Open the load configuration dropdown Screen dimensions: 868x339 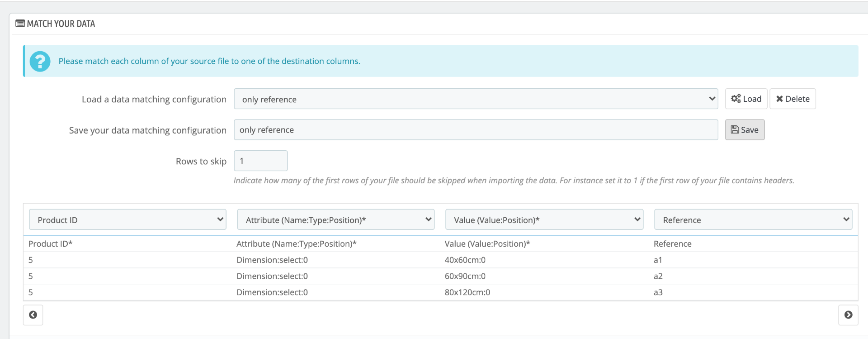(x=476, y=99)
